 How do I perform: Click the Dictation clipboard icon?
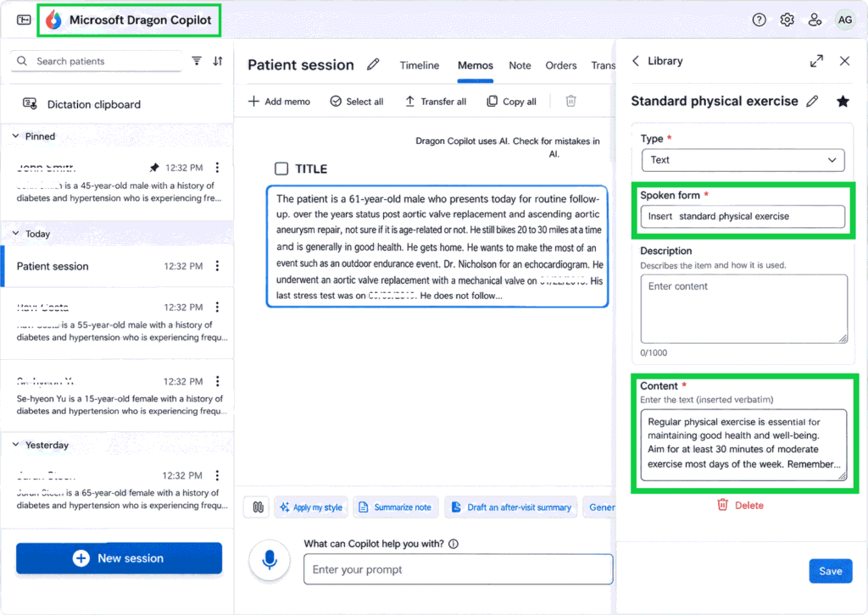point(30,103)
